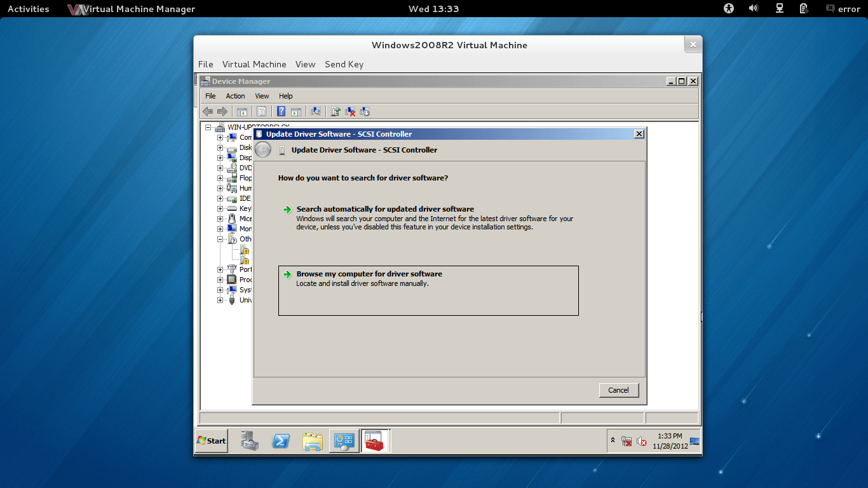Expand the Disk drives tree node
Screen dimensions: 868x488
[x=220, y=147]
